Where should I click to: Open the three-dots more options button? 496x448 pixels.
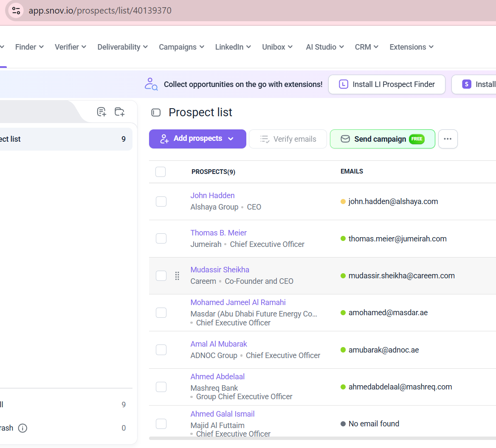[448, 139]
